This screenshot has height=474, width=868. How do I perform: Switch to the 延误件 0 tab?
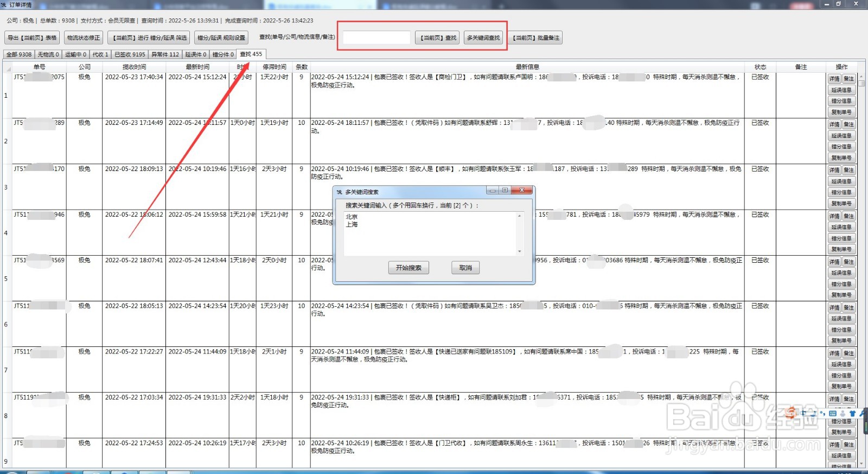(x=196, y=54)
